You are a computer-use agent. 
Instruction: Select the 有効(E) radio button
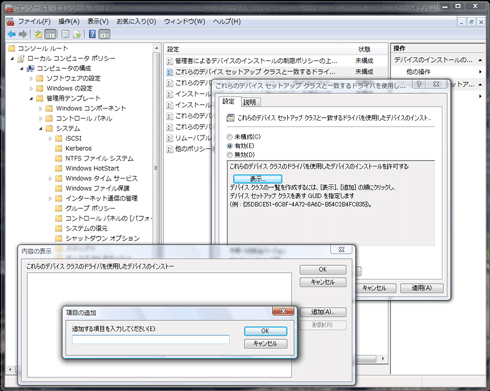[230, 146]
